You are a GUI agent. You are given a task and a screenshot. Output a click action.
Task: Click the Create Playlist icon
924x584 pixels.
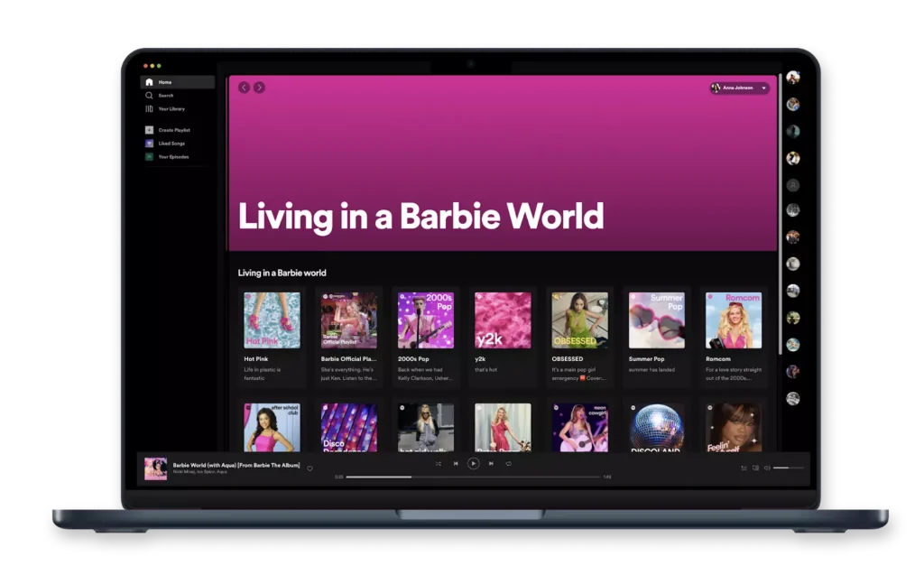(x=149, y=130)
